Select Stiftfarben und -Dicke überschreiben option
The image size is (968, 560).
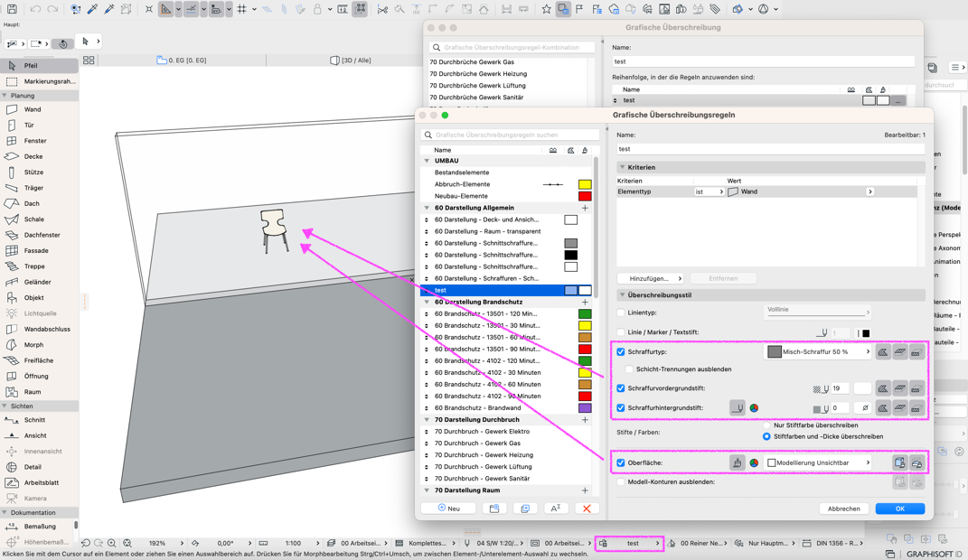point(766,436)
